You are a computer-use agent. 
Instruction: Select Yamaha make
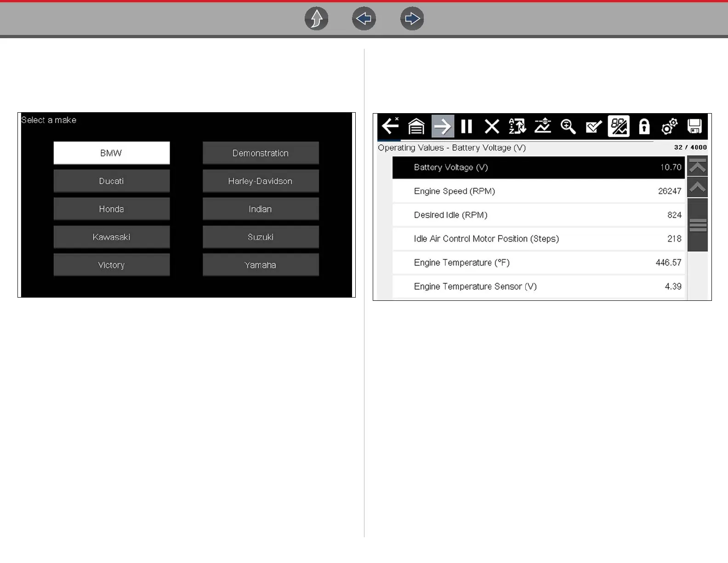click(261, 265)
